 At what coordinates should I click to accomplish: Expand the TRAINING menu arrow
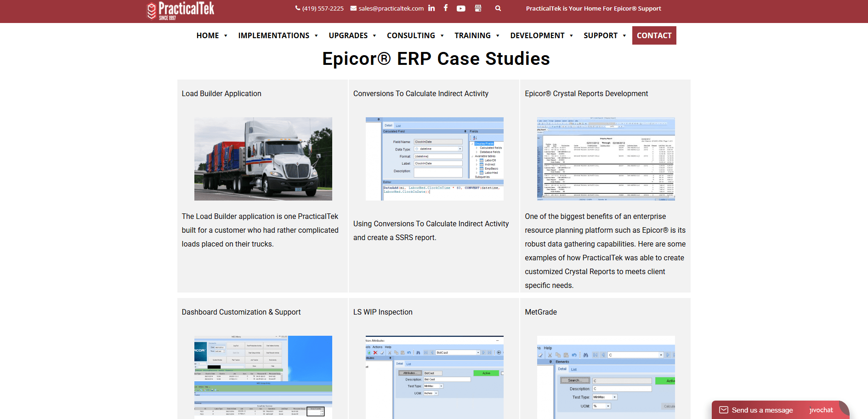[x=498, y=36]
